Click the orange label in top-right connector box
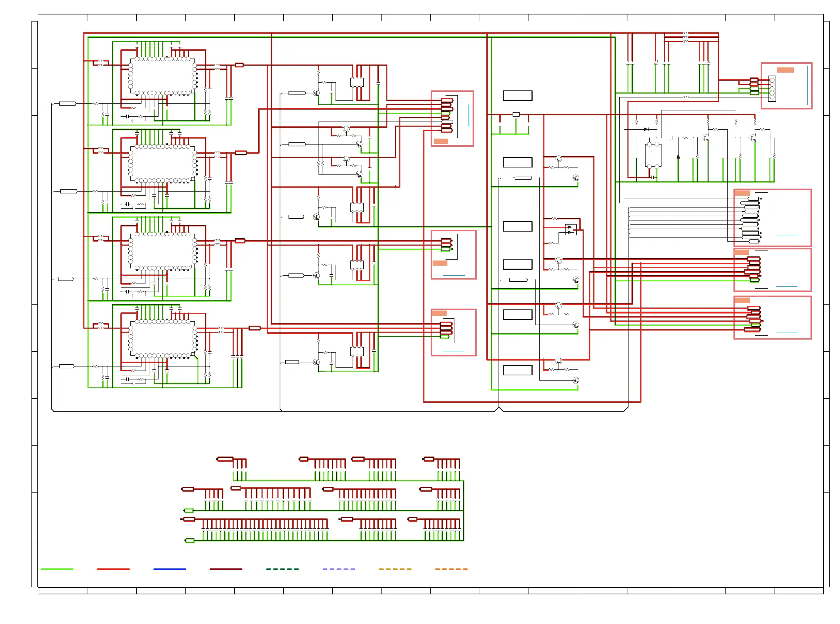This screenshot has height=624, width=840. (785, 70)
